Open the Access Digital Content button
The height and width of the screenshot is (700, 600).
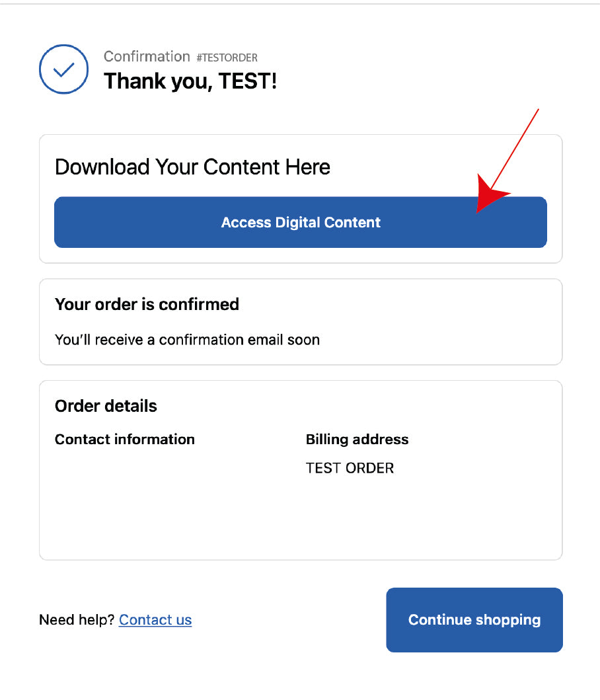[300, 222]
